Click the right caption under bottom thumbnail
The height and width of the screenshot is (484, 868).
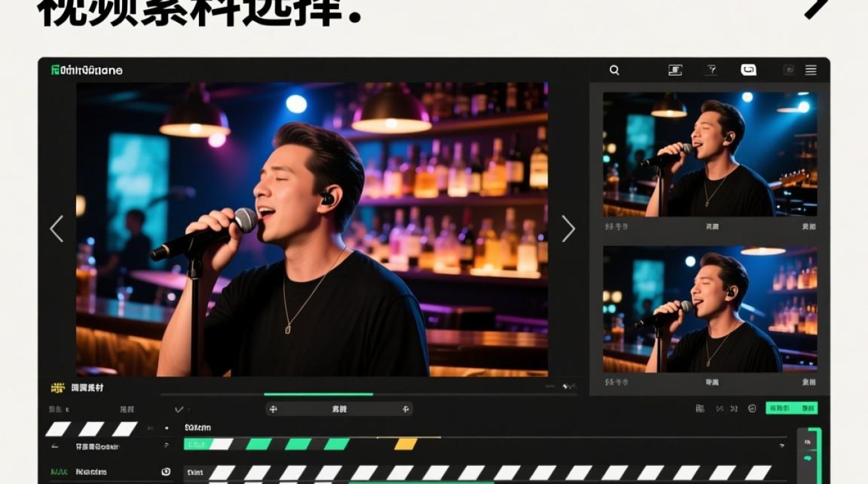click(x=809, y=382)
